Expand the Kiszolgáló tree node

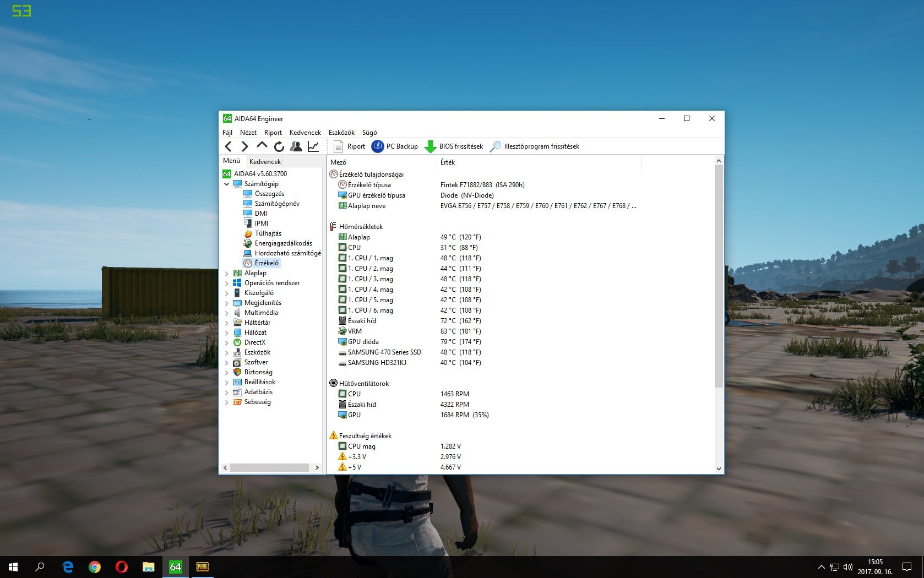(x=226, y=293)
